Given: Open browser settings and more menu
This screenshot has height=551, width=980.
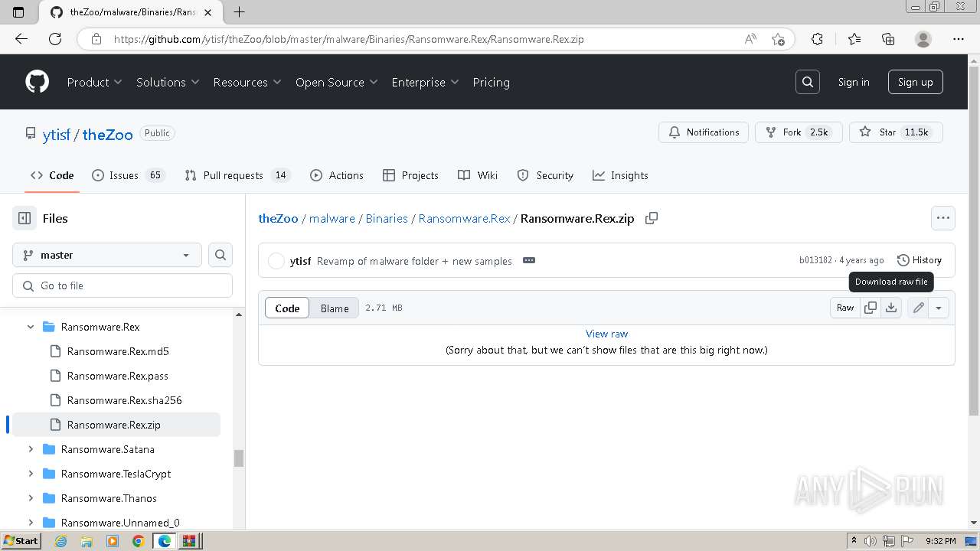Looking at the screenshot, I should (959, 39).
